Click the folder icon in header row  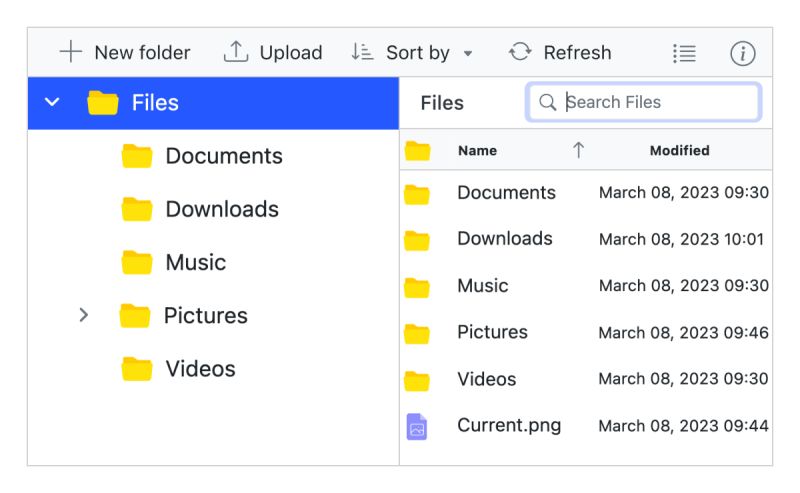[417, 151]
